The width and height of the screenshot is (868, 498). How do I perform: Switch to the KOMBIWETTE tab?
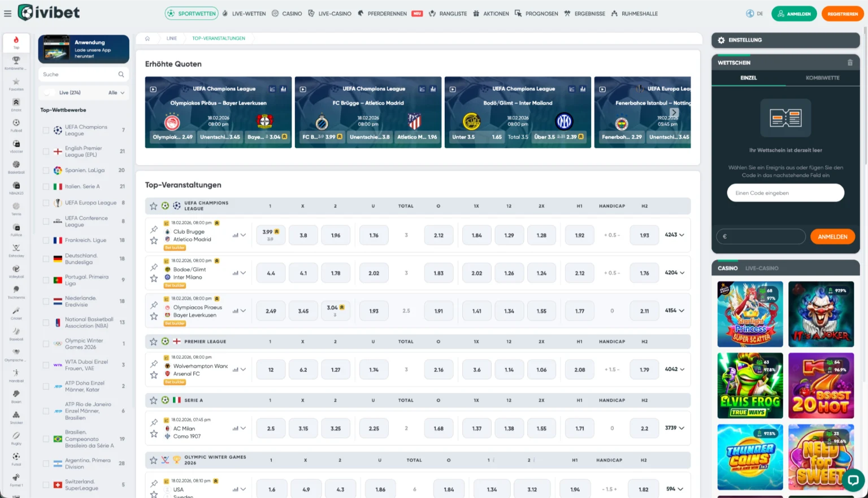pyautogui.click(x=822, y=78)
